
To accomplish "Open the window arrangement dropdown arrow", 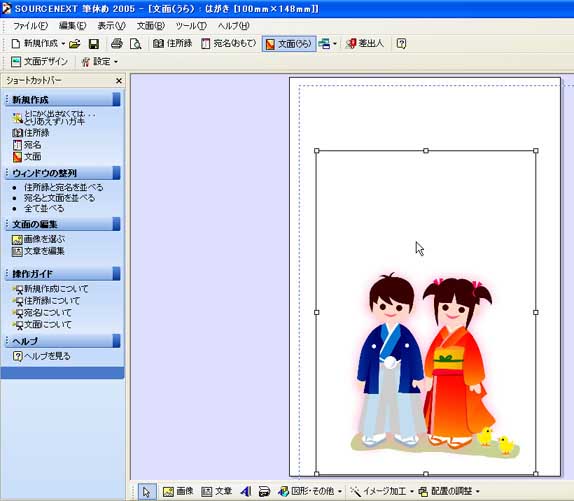I will tap(335, 44).
